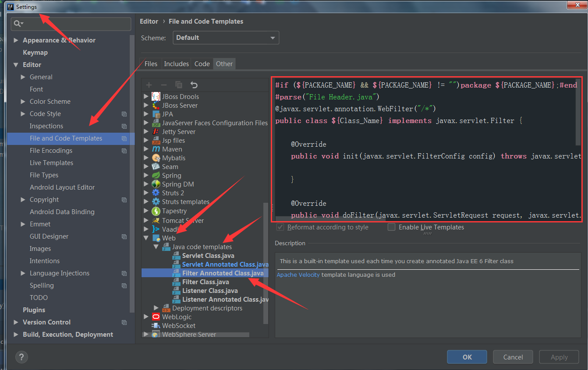Enable Live Templates checkbox

[x=391, y=227]
